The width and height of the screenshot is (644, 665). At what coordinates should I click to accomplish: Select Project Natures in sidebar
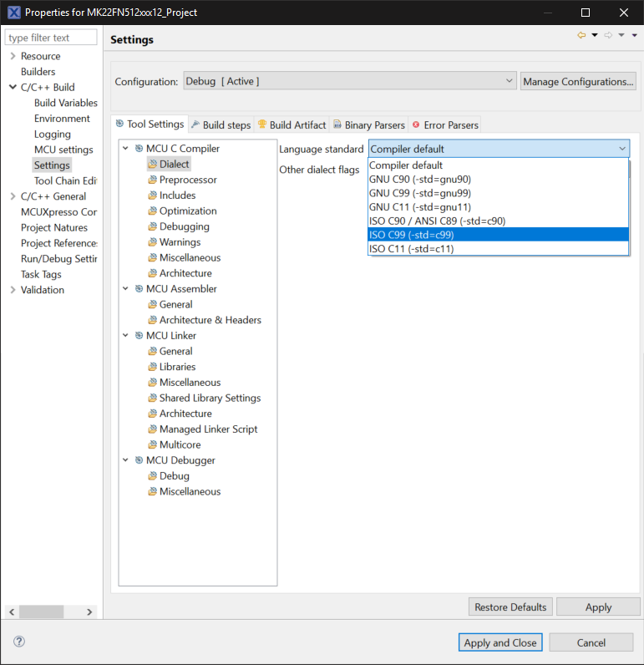point(54,227)
